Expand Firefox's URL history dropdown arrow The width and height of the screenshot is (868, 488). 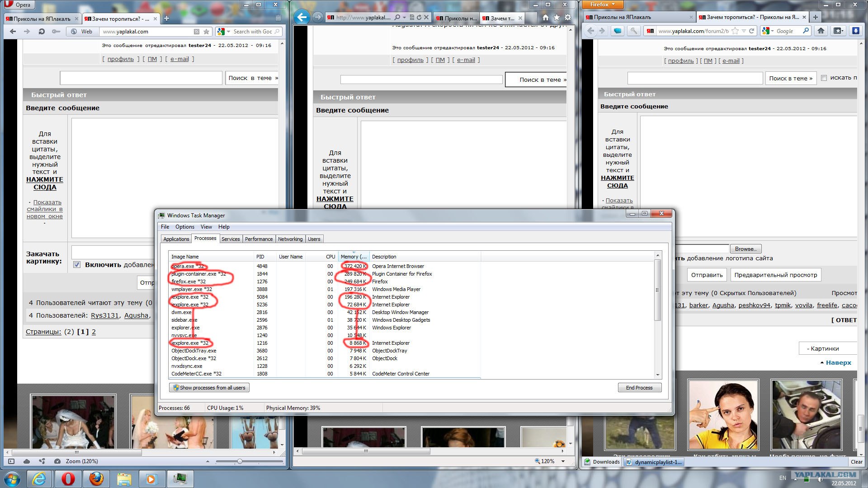coord(744,31)
